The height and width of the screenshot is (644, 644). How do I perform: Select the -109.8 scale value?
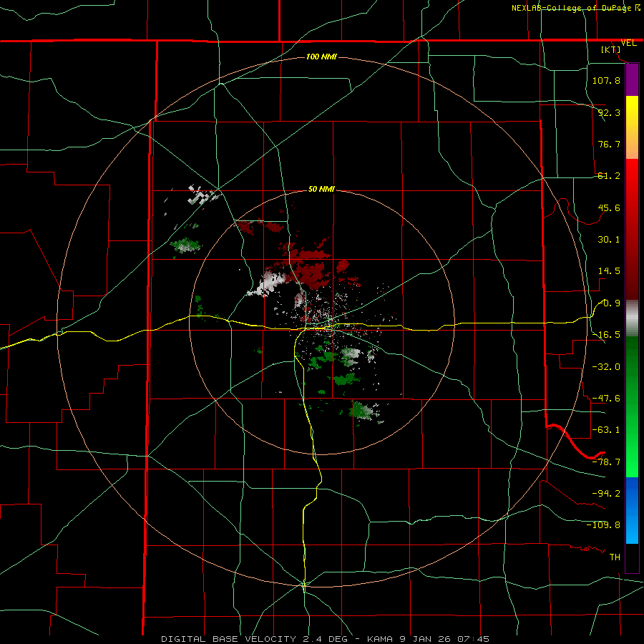click(603, 525)
